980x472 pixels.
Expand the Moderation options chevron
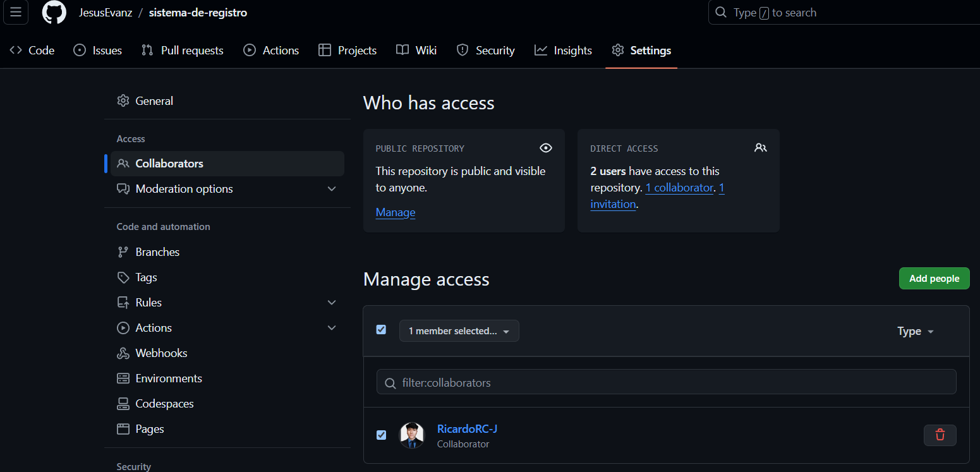click(x=332, y=189)
